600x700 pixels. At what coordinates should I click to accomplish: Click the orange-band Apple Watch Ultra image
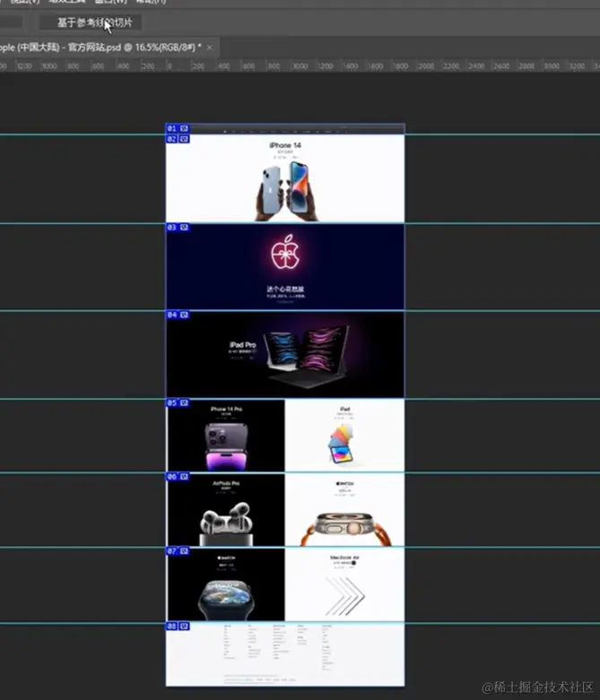(345, 529)
